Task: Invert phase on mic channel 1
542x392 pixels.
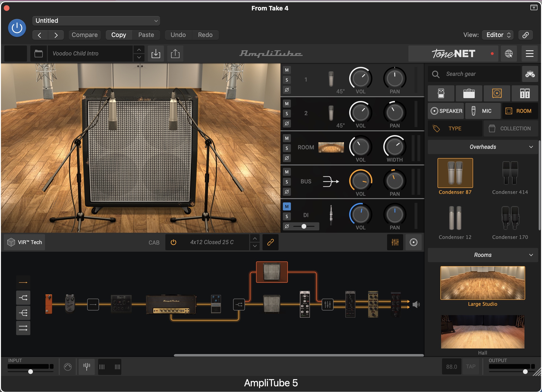Action: click(x=287, y=90)
